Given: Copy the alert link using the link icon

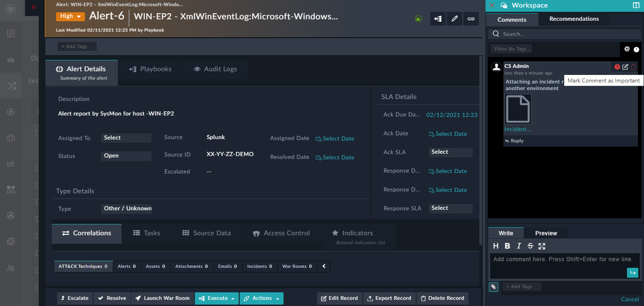Looking at the screenshot, I should [x=471, y=18].
